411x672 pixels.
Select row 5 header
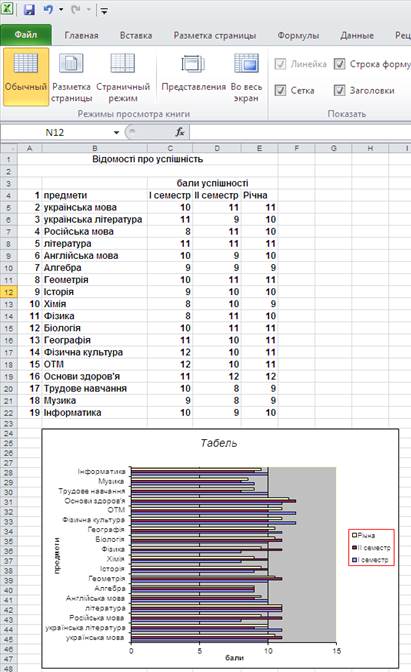[9, 208]
